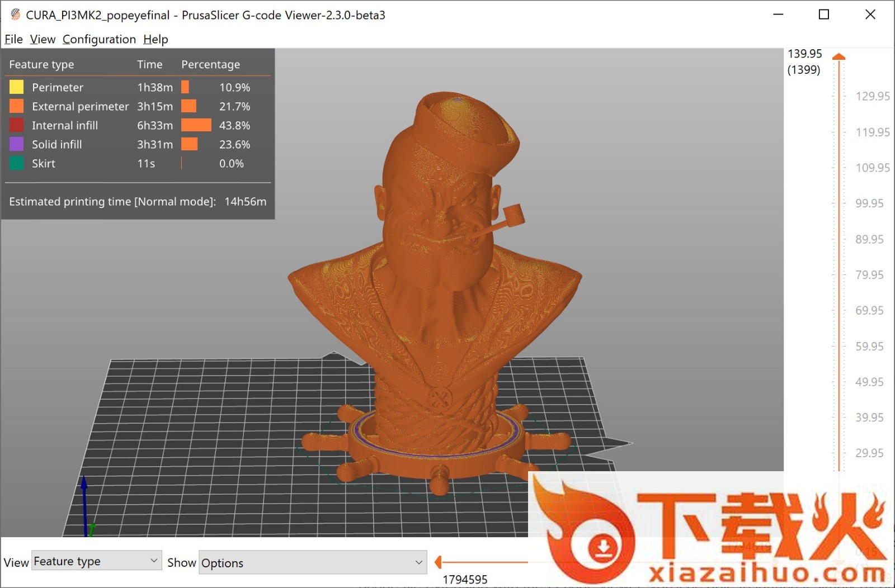Viewport: 895px width, 588px height.
Task: Click the horizontal moves slider left thumb
Action: coord(439,562)
